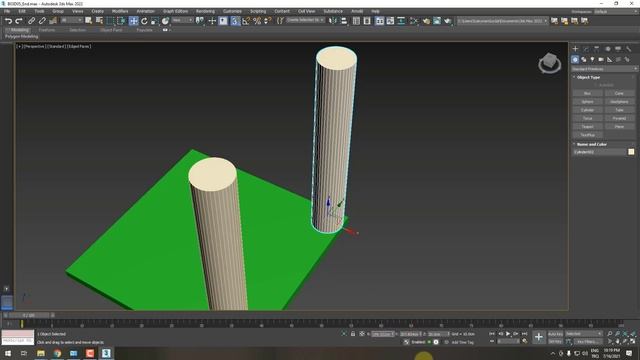Viewport: 640px width, 360px height.
Task: Switch to the Freeform ribbon tab
Action: (x=47, y=30)
